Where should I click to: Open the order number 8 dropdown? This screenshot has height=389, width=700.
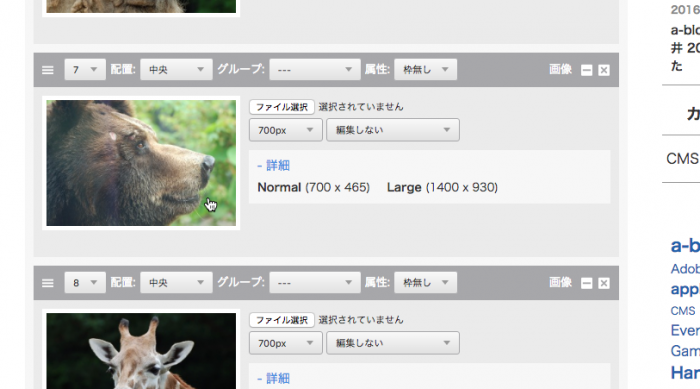pos(85,283)
